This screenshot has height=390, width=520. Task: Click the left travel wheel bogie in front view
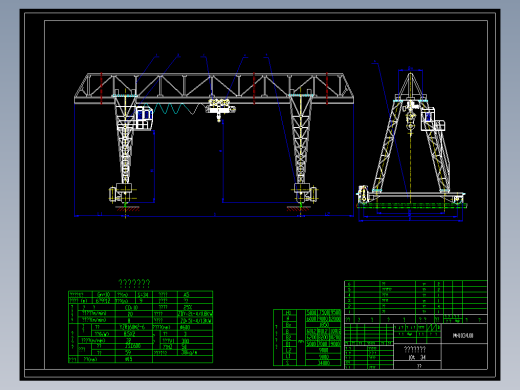click(x=122, y=193)
